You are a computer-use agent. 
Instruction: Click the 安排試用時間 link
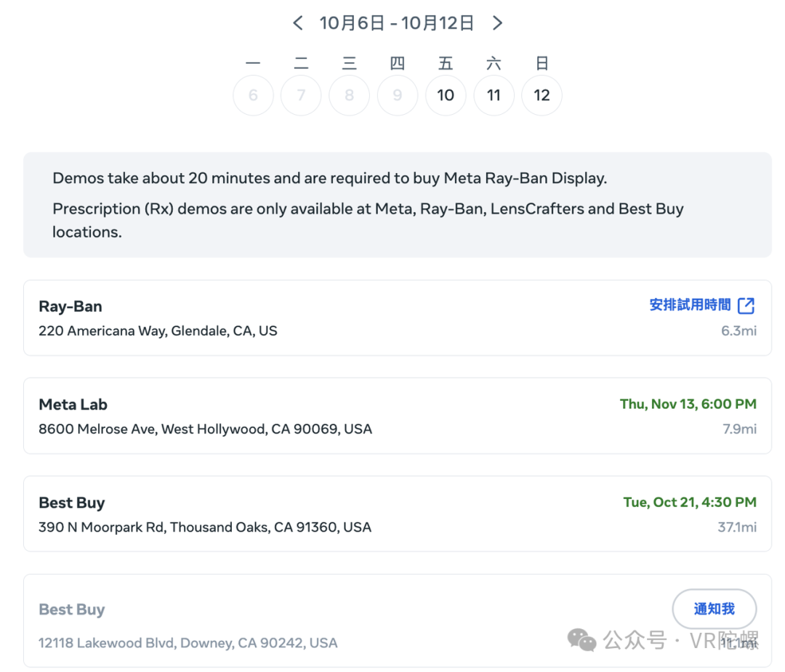point(690,305)
